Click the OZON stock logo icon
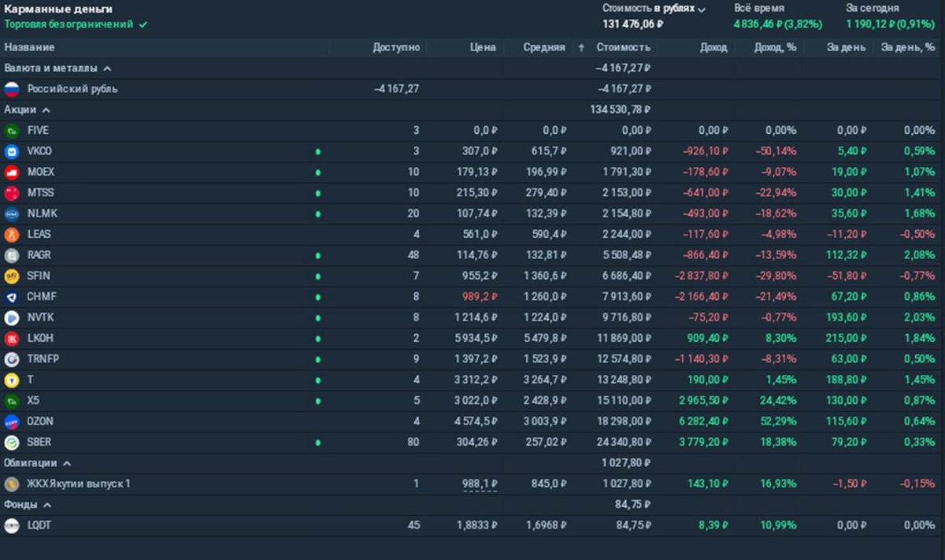This screenshot has height=560, width=945. click(12, 422)
